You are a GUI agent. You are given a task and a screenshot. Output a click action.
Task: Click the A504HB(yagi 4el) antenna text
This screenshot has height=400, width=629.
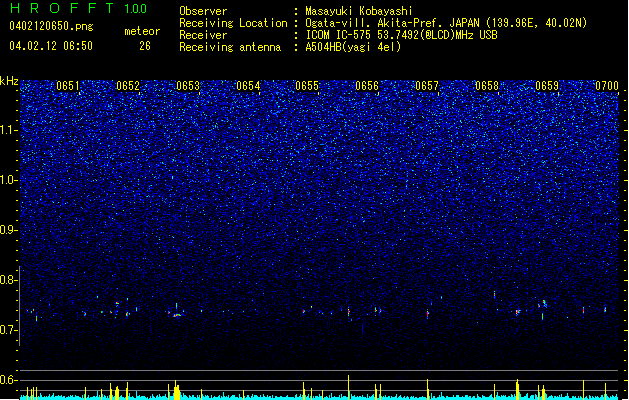[353, 47]
